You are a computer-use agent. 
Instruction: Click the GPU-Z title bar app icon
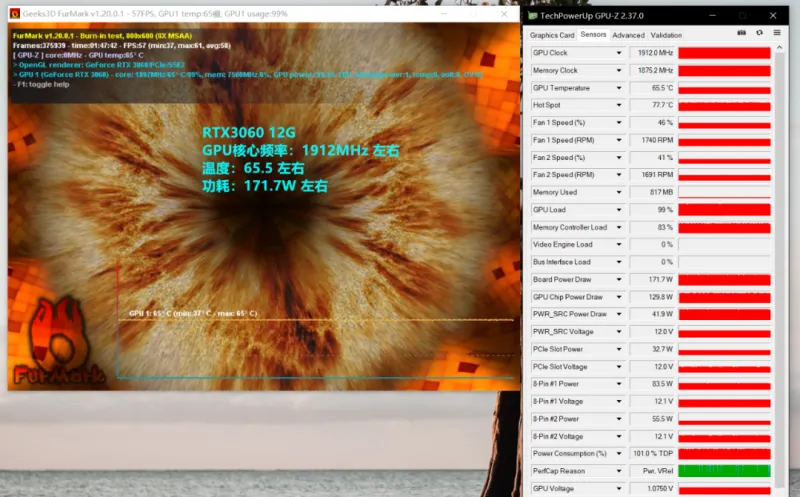pos(533,15)
